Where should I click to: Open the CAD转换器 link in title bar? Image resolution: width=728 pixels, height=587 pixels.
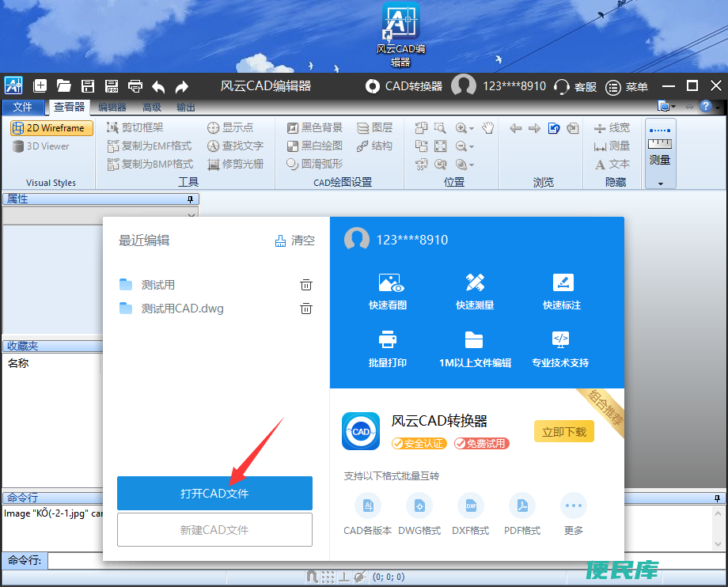pos(404,86)
